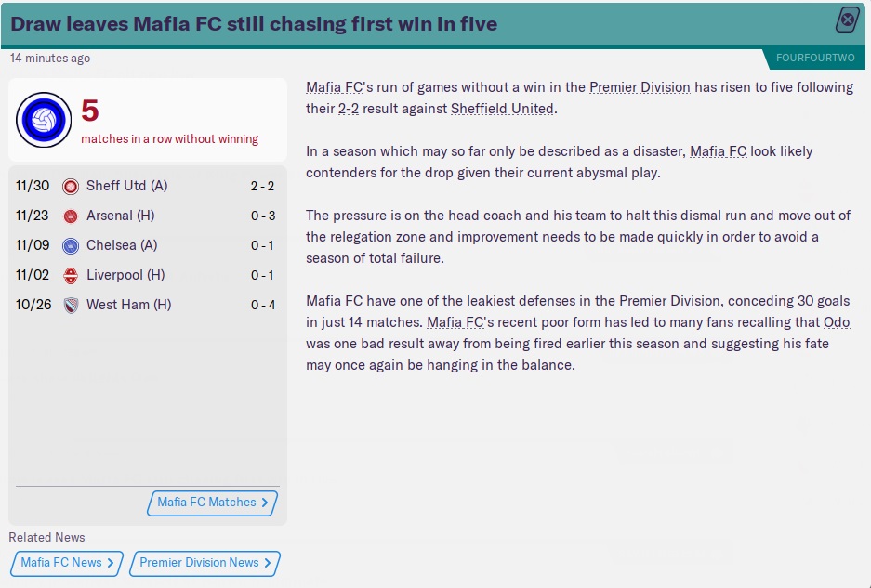Open Mafia FC News related link
This screenshot has width=871, height=588.
(67, 563)
